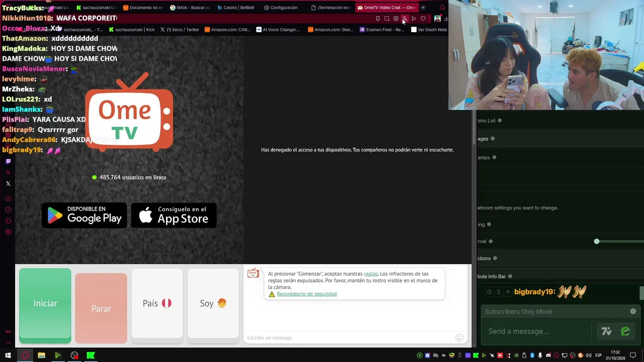Click the info icon beside Mode Info Bar
The width and height of the screenshot is (644, 362).
[510, 277]
